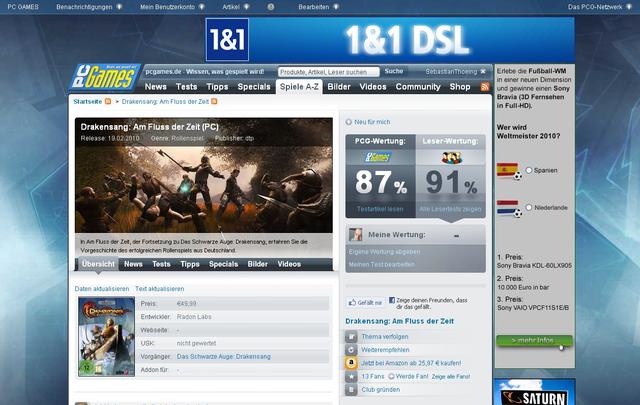Click the unlabeled round toolbar icon
This screenshot has width=640, height=405.
click(271, 7)
